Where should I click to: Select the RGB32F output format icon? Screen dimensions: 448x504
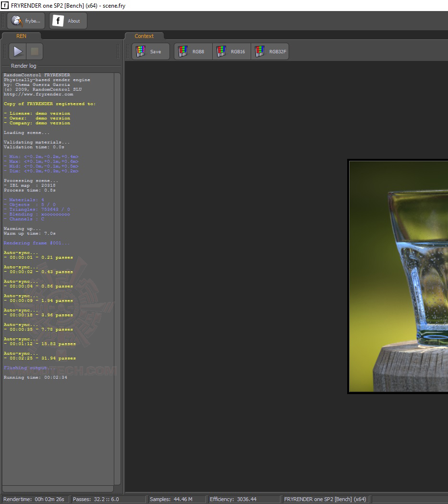pyautogui.click(x=260, y=51)
